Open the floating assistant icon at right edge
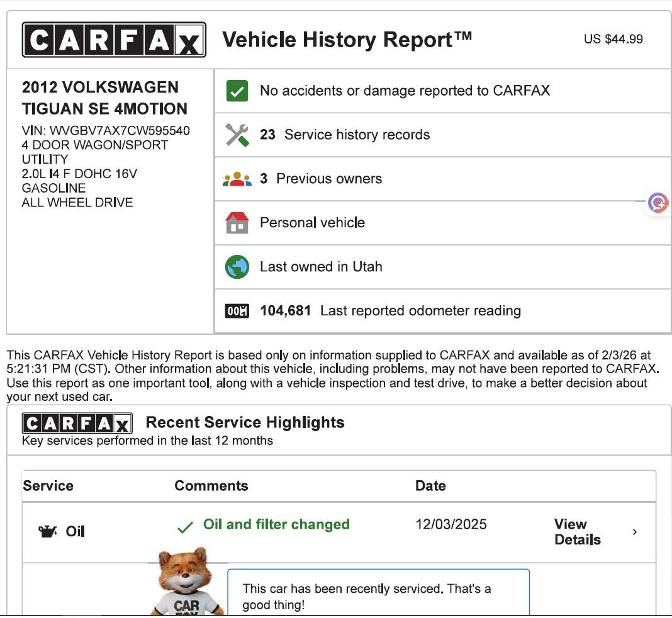The width and height of the screenshot is (672, 618). tap(658, 203)
